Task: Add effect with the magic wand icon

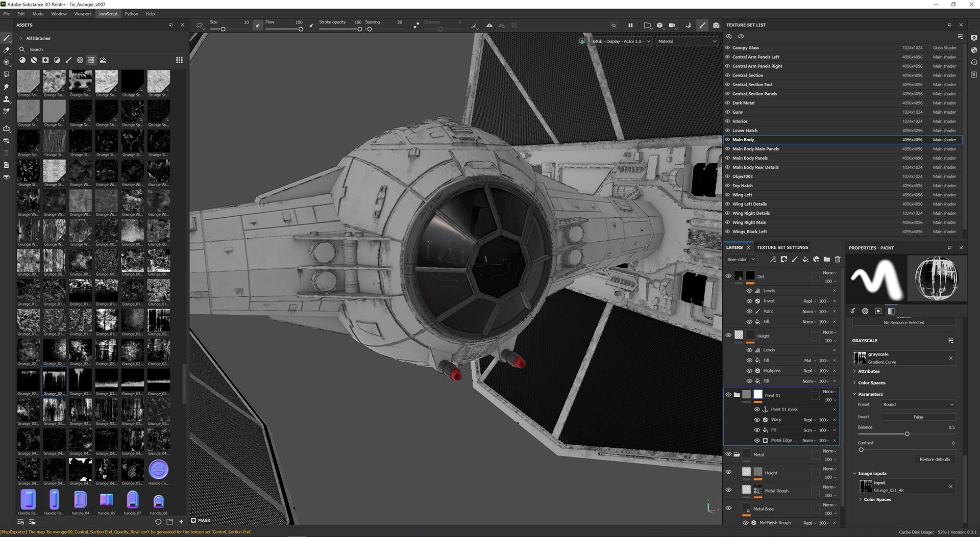Action: point(773,260)
